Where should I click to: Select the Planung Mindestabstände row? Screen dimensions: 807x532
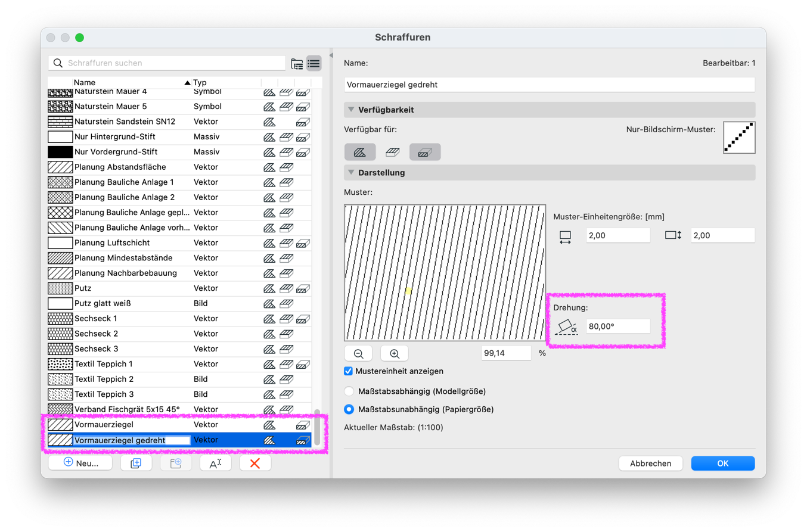click(x=179, y=258)
